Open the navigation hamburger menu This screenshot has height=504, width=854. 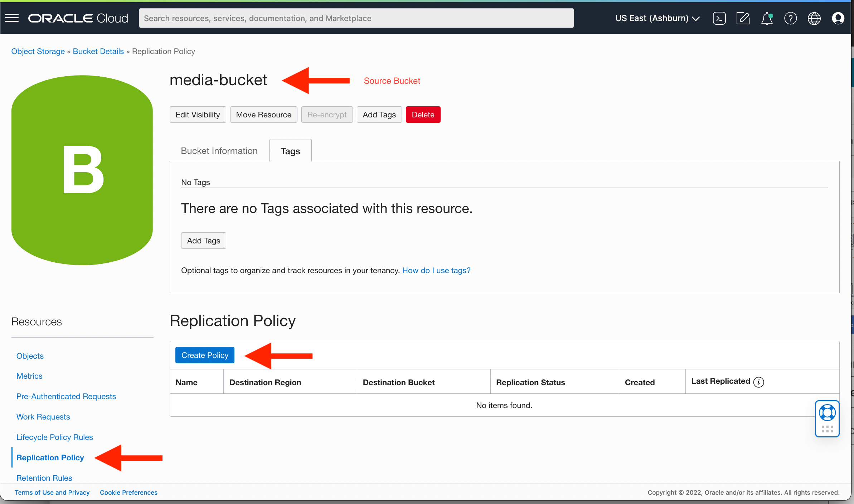11,18
